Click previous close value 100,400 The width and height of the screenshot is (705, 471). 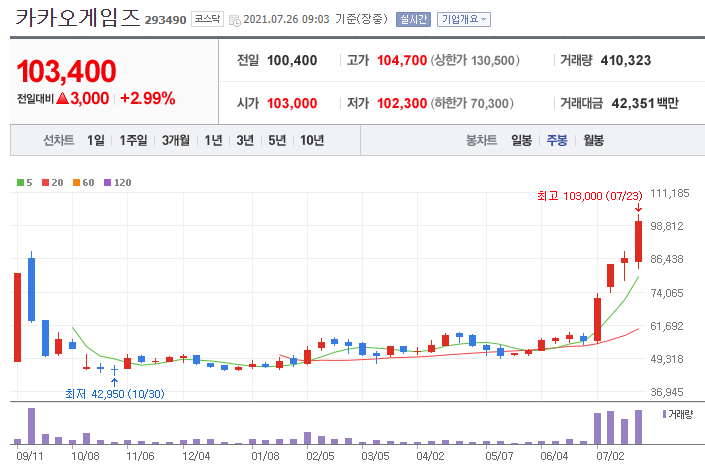point(292,60)
